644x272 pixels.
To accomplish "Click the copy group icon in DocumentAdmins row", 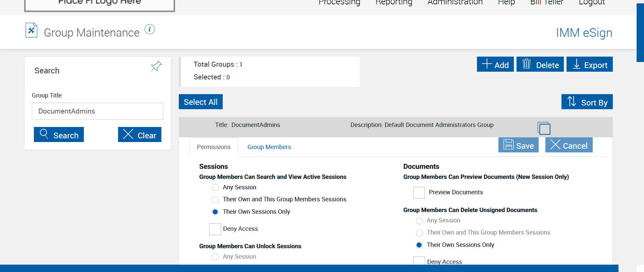I will click(x=544, y=128).
